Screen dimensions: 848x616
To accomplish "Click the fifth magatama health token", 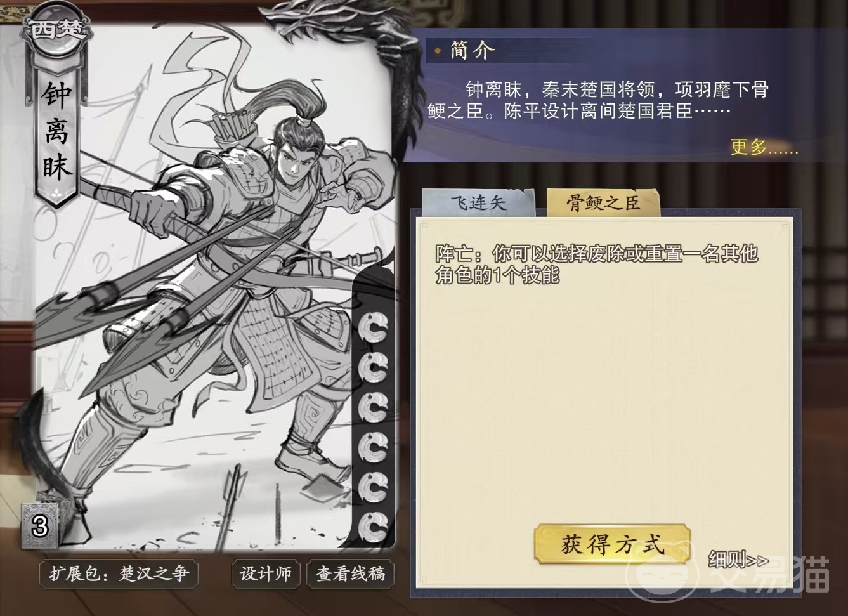I will (x=374, y=487).
